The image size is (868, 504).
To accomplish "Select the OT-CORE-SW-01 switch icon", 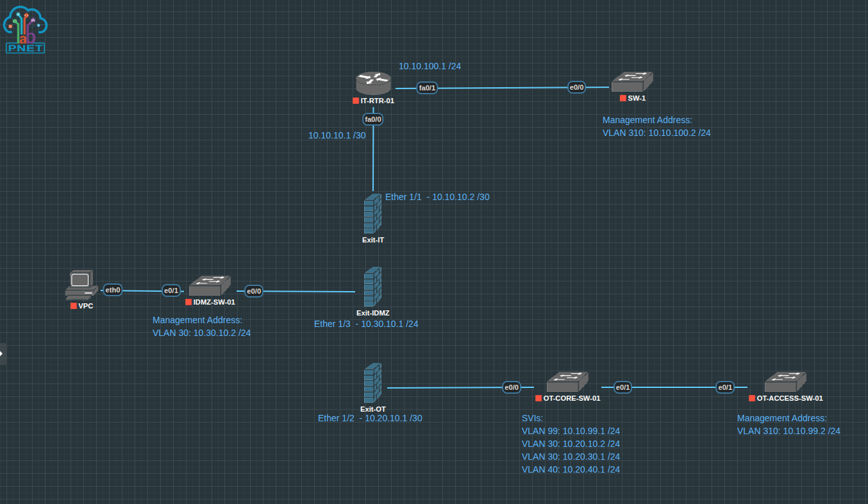I will tap(567, 382).
